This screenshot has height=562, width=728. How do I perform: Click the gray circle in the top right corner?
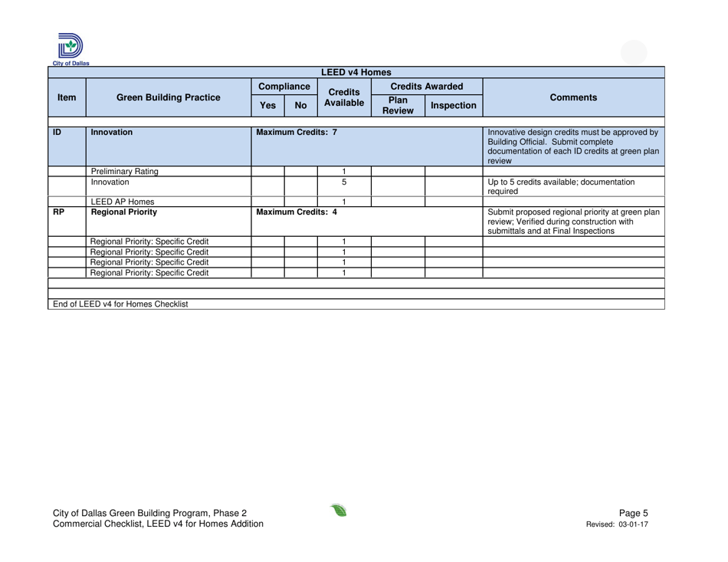point(633,52)
